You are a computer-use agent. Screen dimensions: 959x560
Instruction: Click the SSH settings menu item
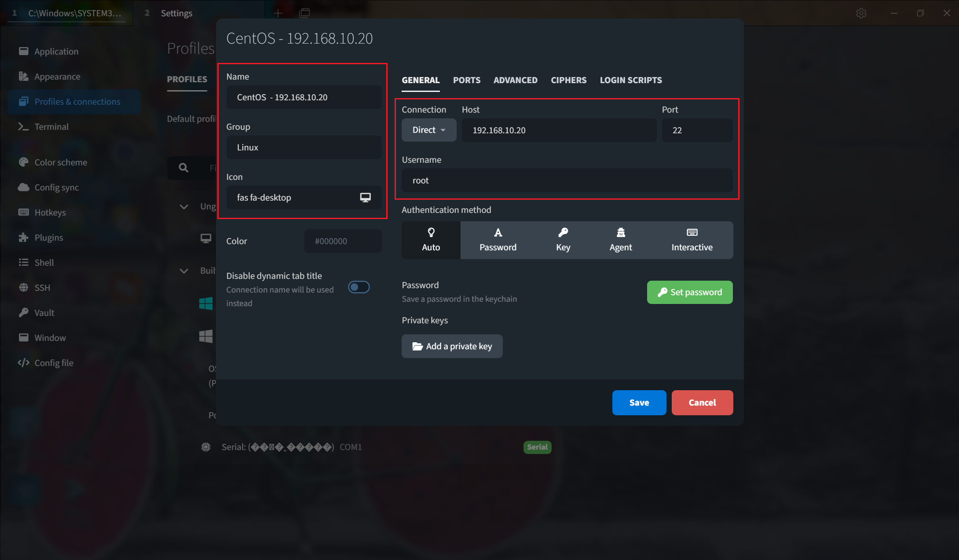43,287
